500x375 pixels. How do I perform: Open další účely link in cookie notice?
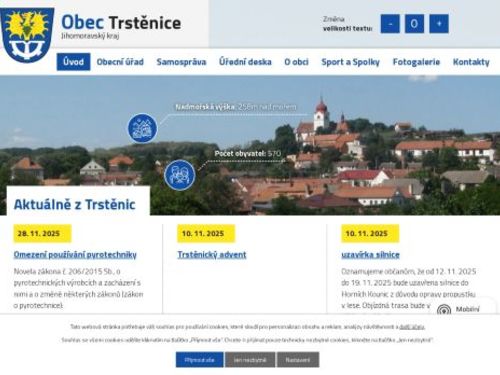412,327
